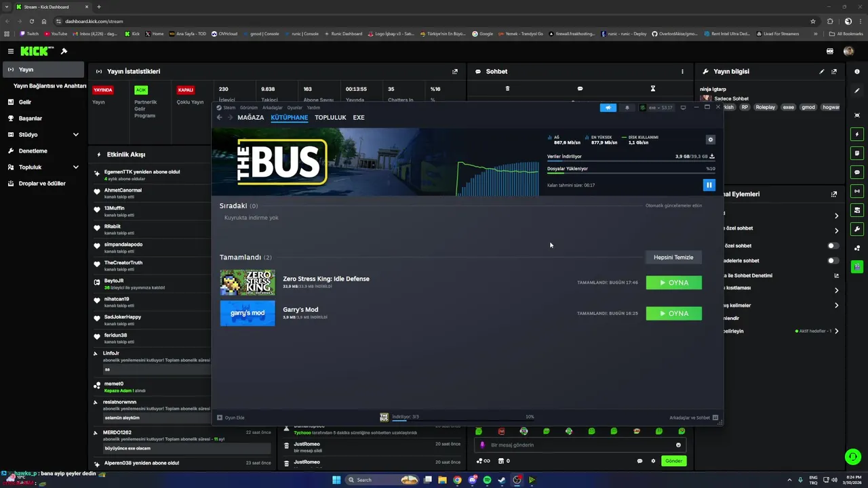Expand kısıtlaması row chevron

pos(836,290)
